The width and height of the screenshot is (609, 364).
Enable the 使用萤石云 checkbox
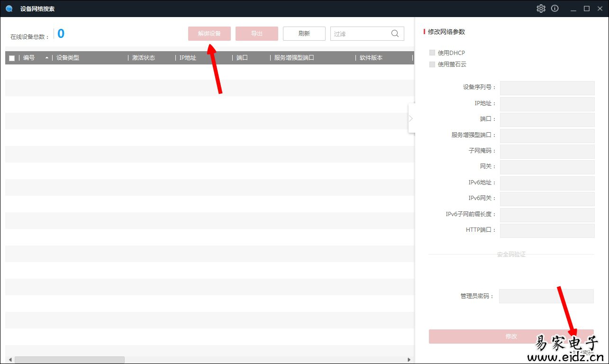pyautogui.click(x=432, y=64)
